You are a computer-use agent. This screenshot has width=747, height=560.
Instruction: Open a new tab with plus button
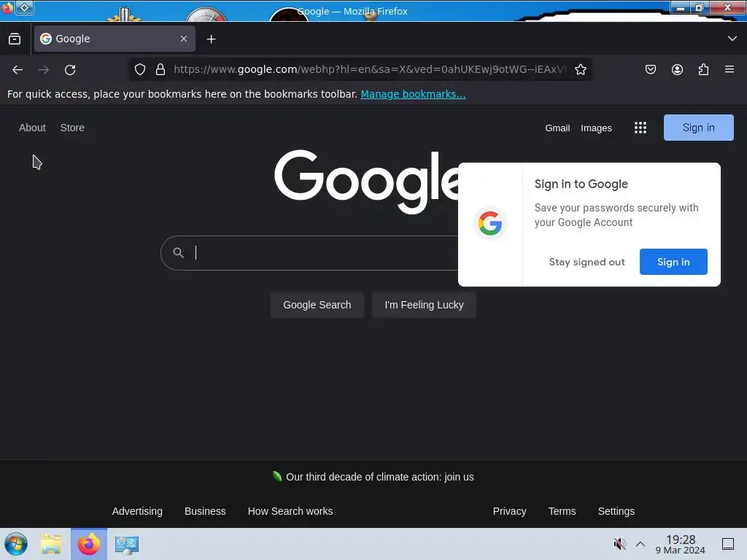(211, 39)
